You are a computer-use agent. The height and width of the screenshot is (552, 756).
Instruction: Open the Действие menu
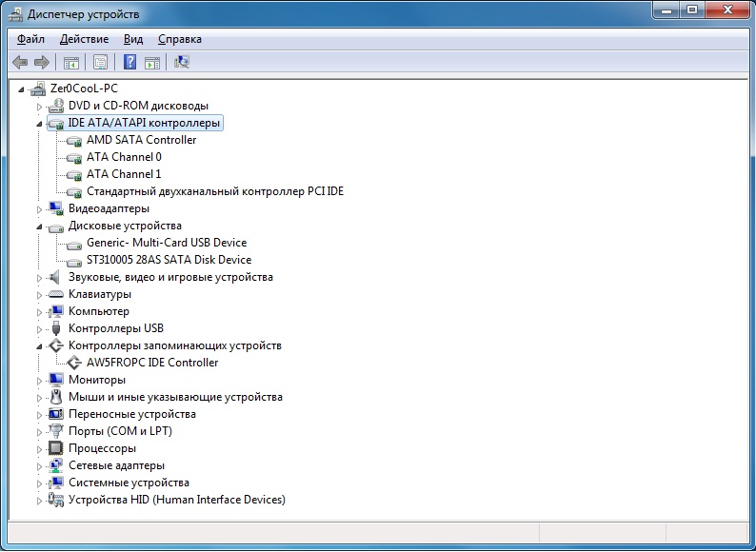(x=85, y=39)
